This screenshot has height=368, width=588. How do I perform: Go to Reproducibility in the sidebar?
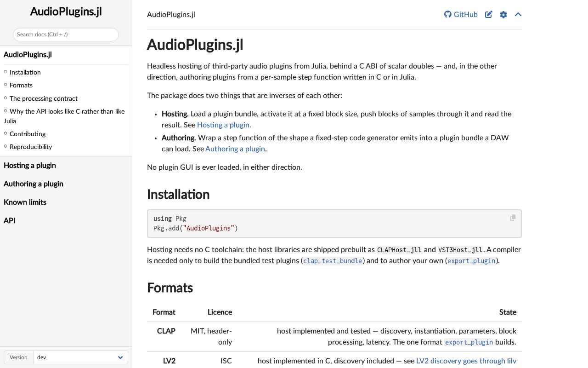coord(31,147)
